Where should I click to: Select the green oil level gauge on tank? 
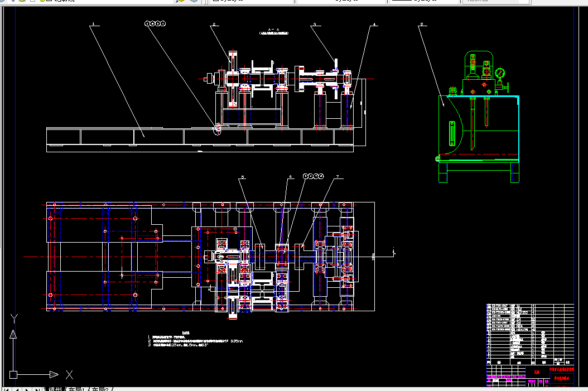pyautogui.click(x=452, y=133)
